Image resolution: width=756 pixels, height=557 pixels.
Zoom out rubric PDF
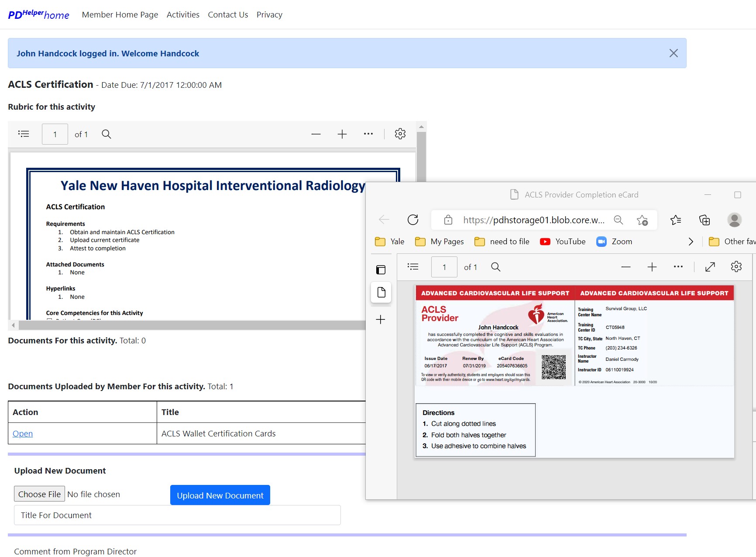click(316, 134)
